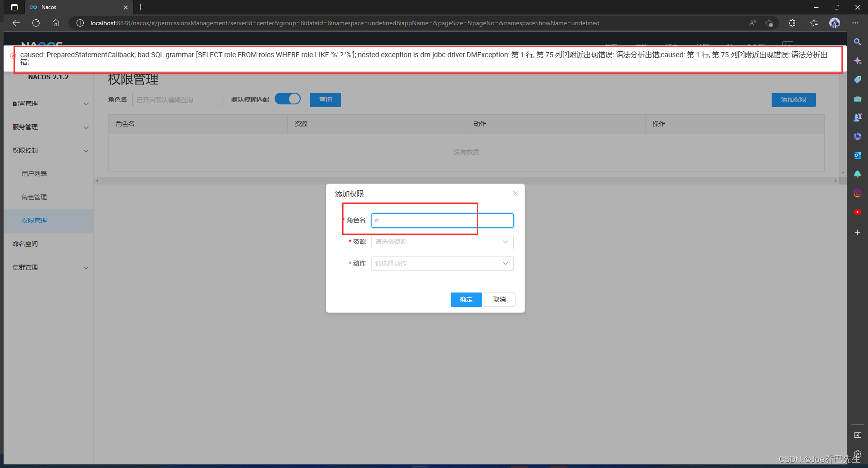Open tab actions menu icon
The image size is (868, 468).
[14, 7]
